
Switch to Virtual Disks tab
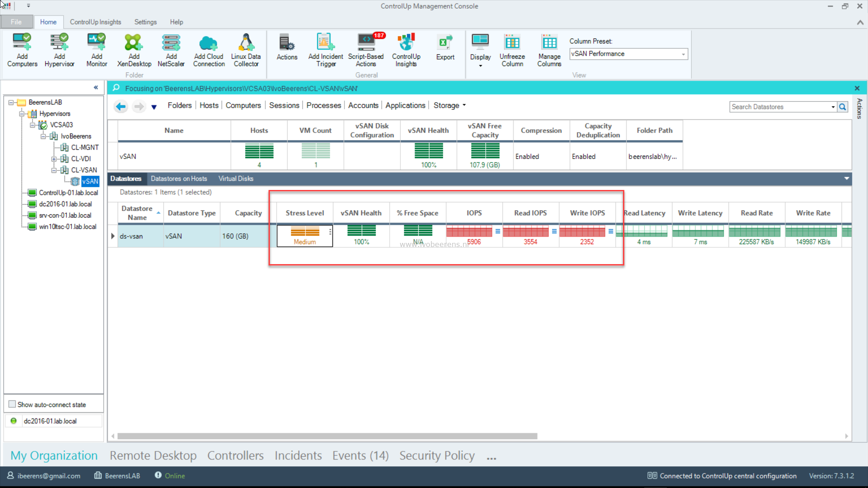[236, 179]
